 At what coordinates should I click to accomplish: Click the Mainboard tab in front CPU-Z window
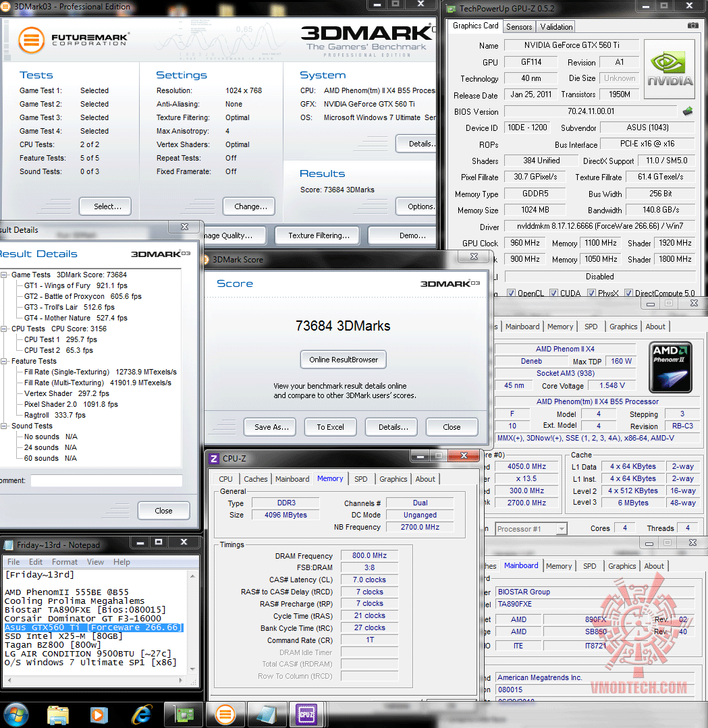[292, 479]
